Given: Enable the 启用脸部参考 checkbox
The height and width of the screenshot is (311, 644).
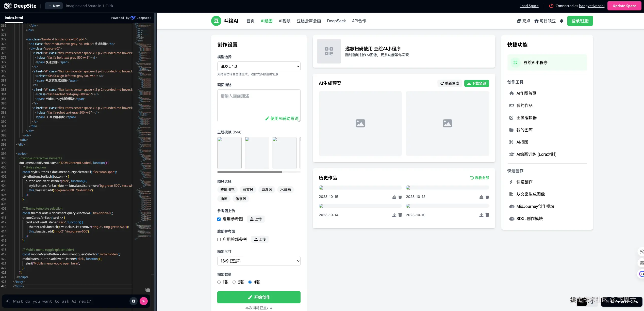Looking at the screenshot, I should (219, 239).
